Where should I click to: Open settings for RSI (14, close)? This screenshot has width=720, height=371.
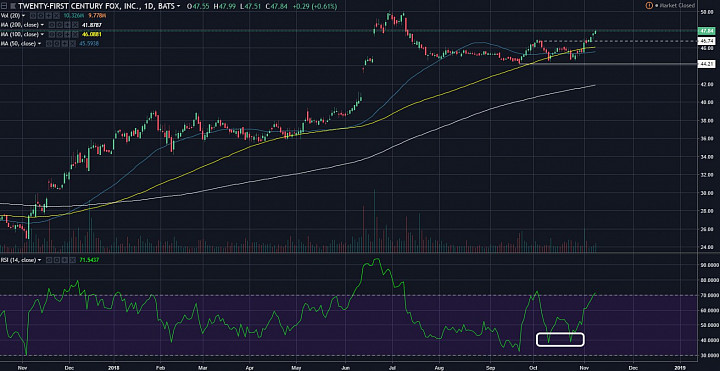pyautogui.click(x=57, y=260)
